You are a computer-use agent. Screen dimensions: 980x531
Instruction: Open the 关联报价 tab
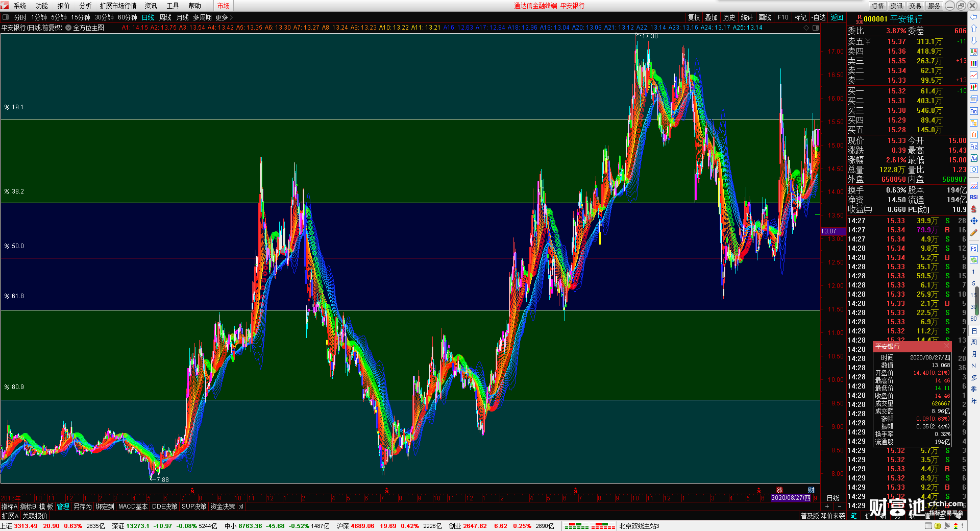click(x=35, y=516)
